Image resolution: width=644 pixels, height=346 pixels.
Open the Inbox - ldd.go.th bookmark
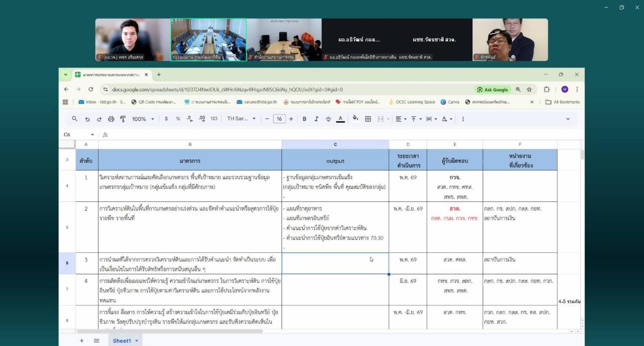(102, 102)
